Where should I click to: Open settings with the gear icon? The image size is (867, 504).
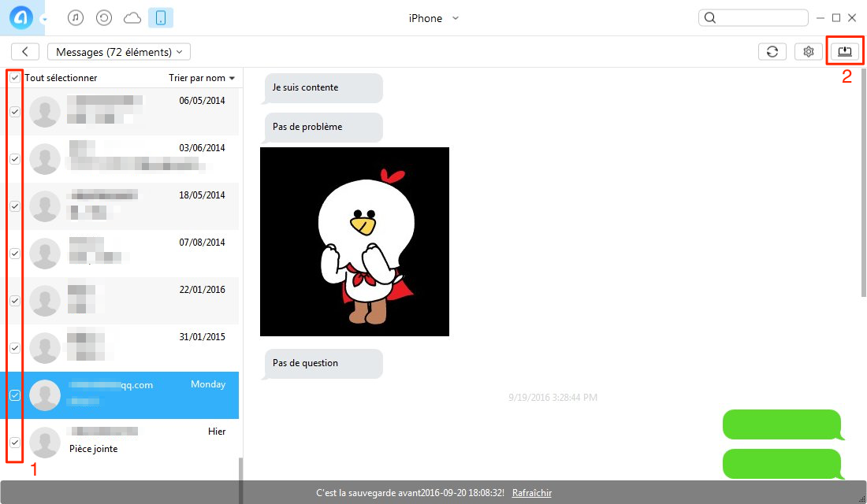tap(809, 51)
